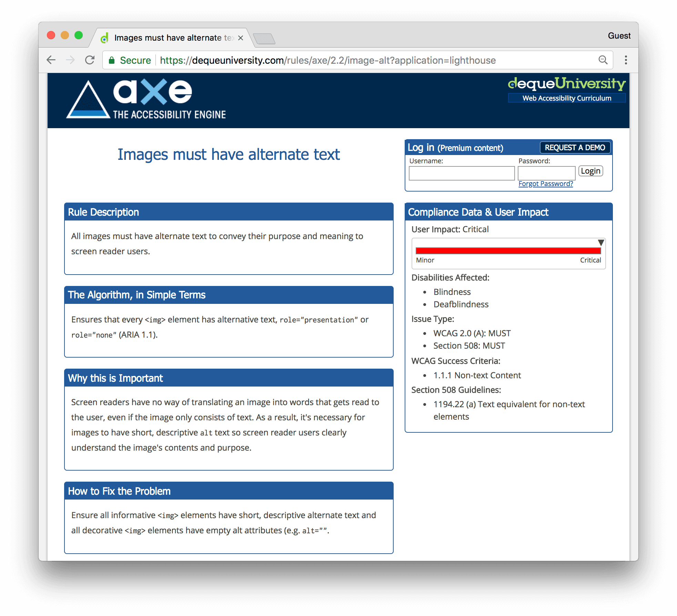Expand the dropdown indicator on severity bar
This screenshot has width=677, height=616.
(601, 240)
